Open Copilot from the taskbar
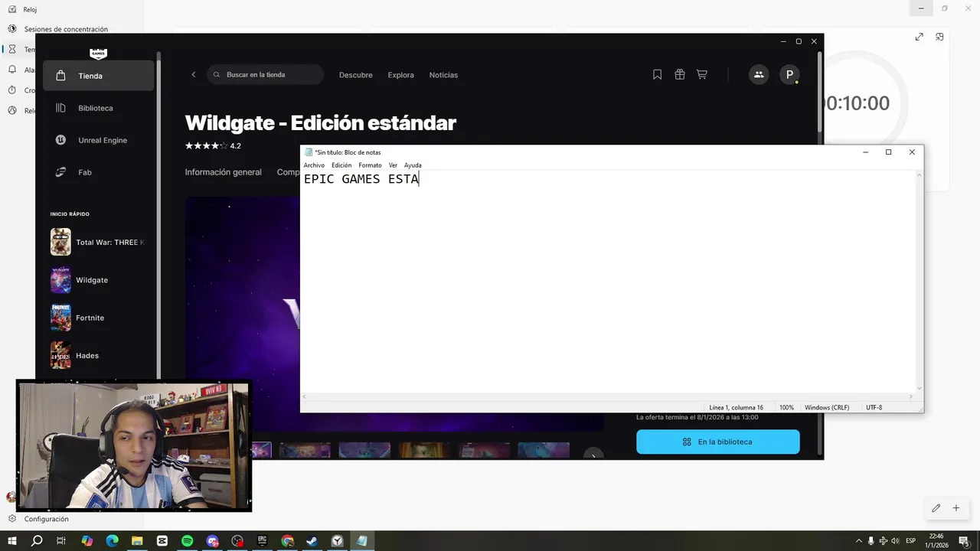The width and height of the screenshot is (980, 551). point(87,541)
